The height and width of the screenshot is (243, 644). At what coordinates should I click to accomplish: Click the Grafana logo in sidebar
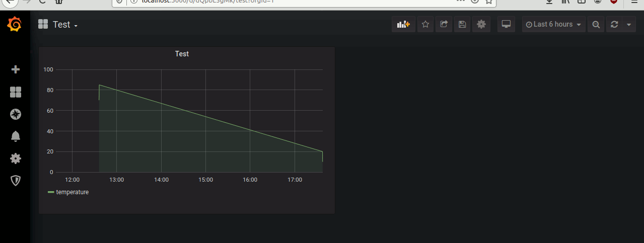coord(15,24)
